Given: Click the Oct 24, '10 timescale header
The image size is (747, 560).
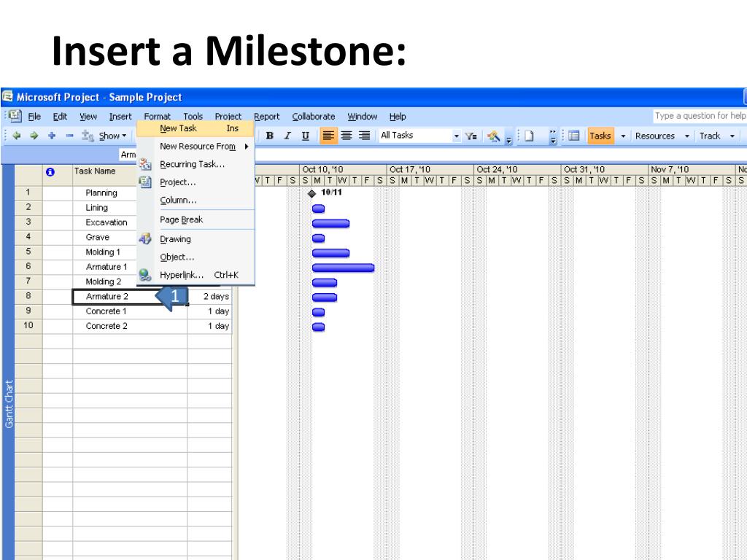Looking at the screenshot, I should pos(517,169).
